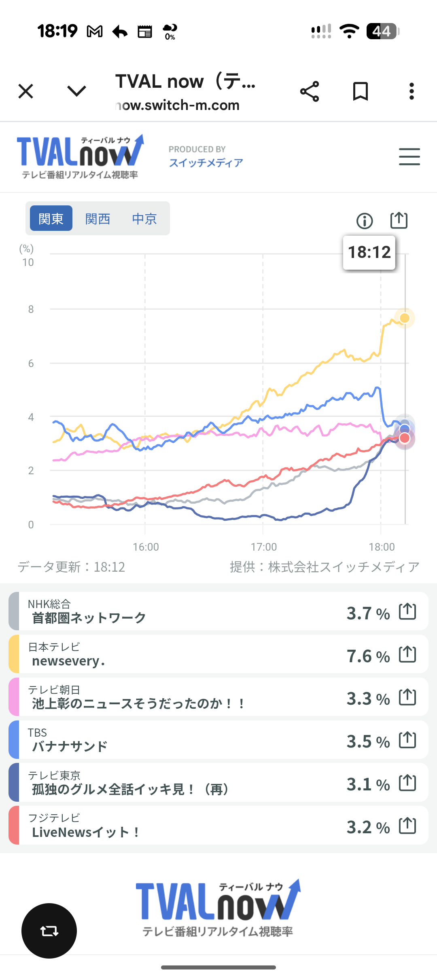437x980 pixels.
Task: Switch to the 中京 region tab
Action: click(x=144, y=218)
